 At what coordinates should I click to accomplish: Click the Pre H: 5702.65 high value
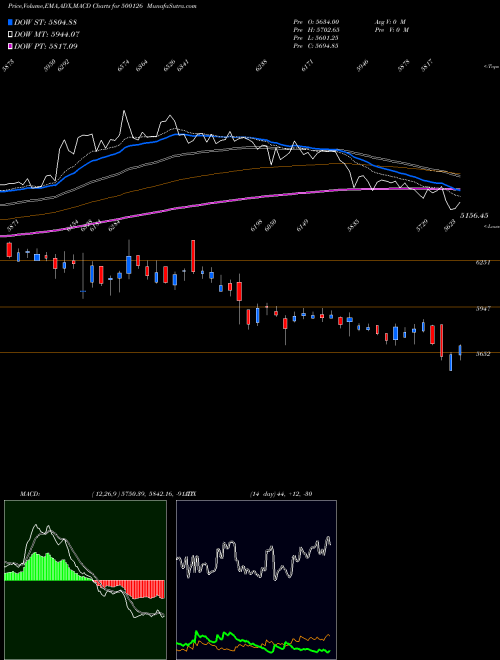[x=316, y=30]
